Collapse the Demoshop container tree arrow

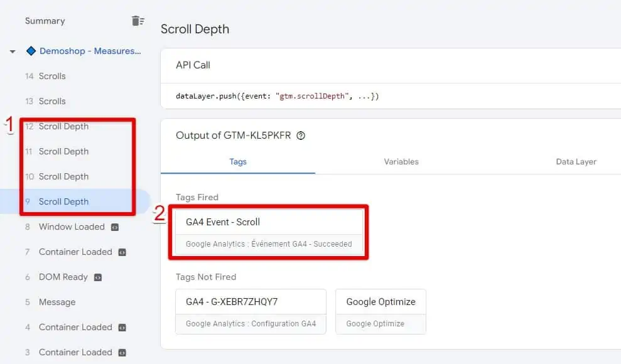click(x=13, y=51)
